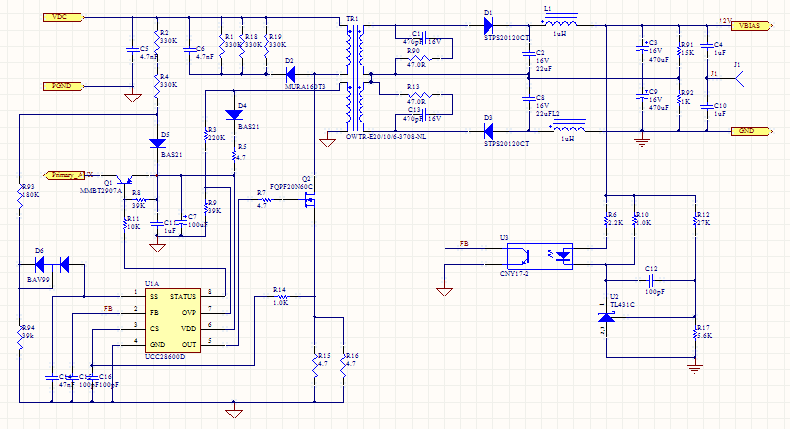The width and height of the screenshot is (790, 429).
Task: Select the ground symbol below R17
Action: 695,368
